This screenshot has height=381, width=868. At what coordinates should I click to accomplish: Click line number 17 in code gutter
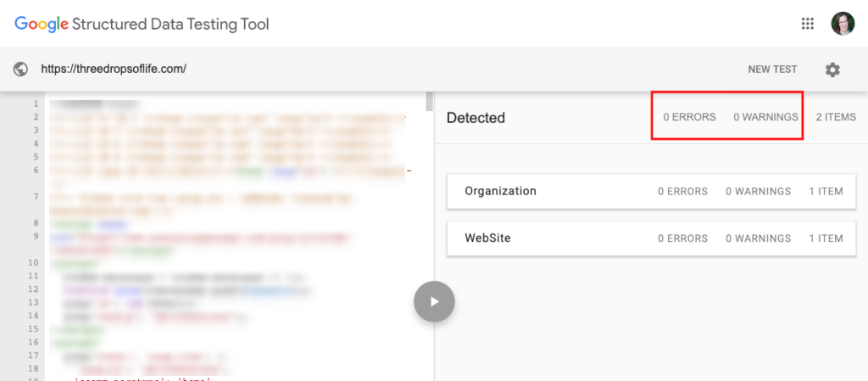coord(33,356)
